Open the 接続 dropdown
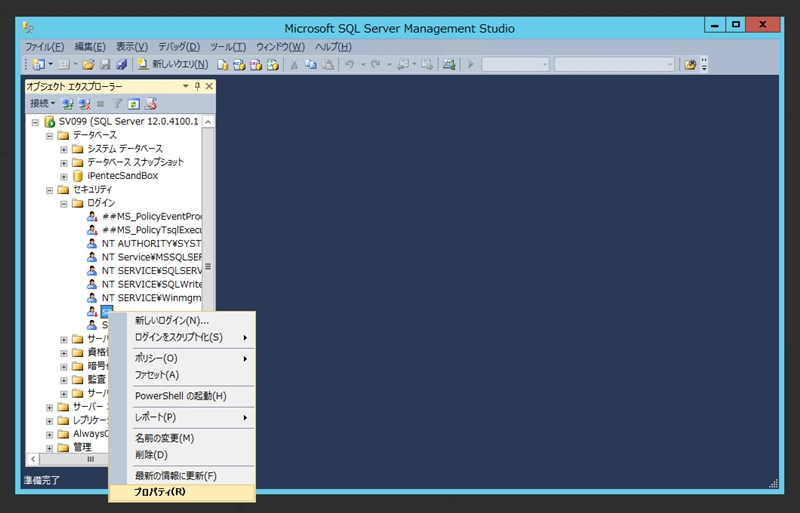 (x=42, y=104)
